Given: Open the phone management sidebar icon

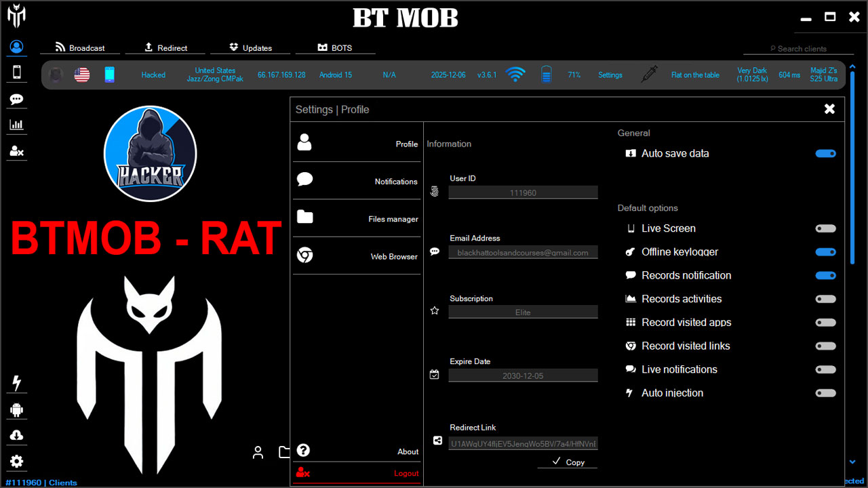Looking at the screenshot, I should pos(16,72).
